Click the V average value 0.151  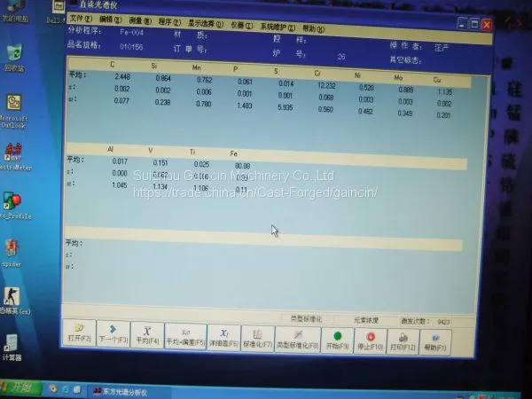pyautogui.click(x=160, y=163)
